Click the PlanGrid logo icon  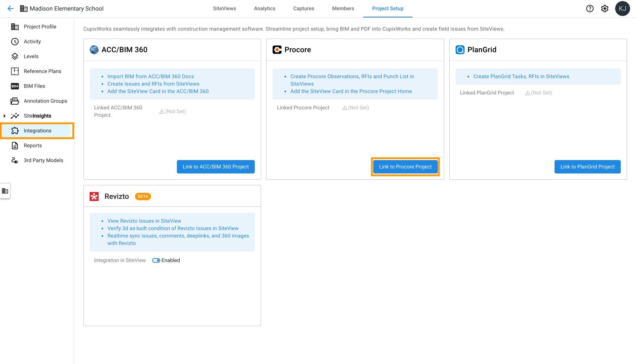tap(460, 50)
